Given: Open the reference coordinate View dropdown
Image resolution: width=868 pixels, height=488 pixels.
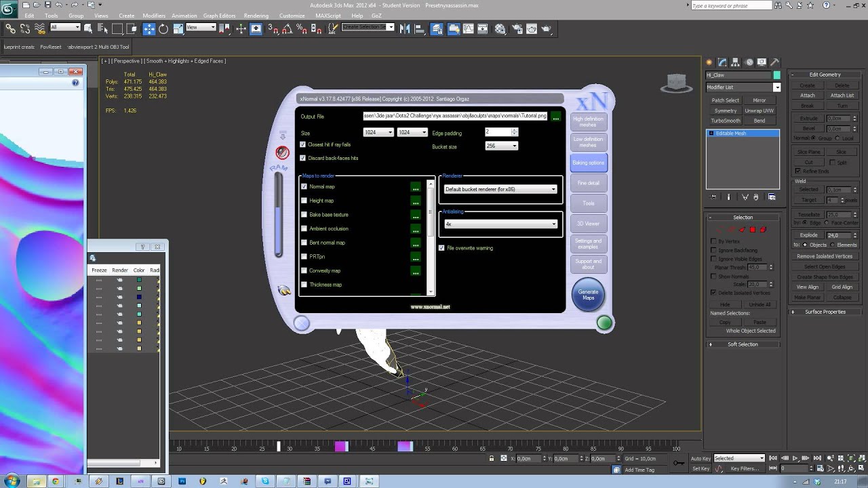Looking at the screenshot, I should (x=201, y=28).
